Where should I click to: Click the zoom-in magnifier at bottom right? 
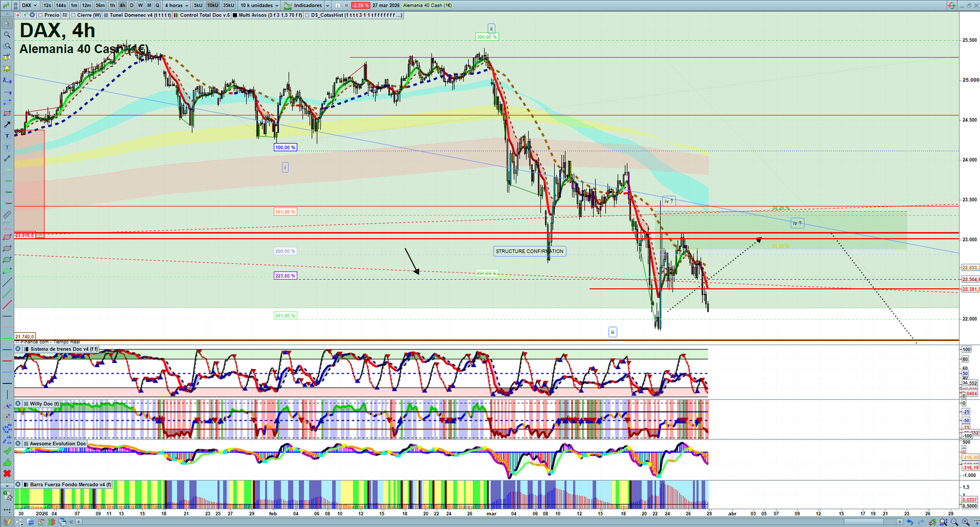tap(966, 522)
